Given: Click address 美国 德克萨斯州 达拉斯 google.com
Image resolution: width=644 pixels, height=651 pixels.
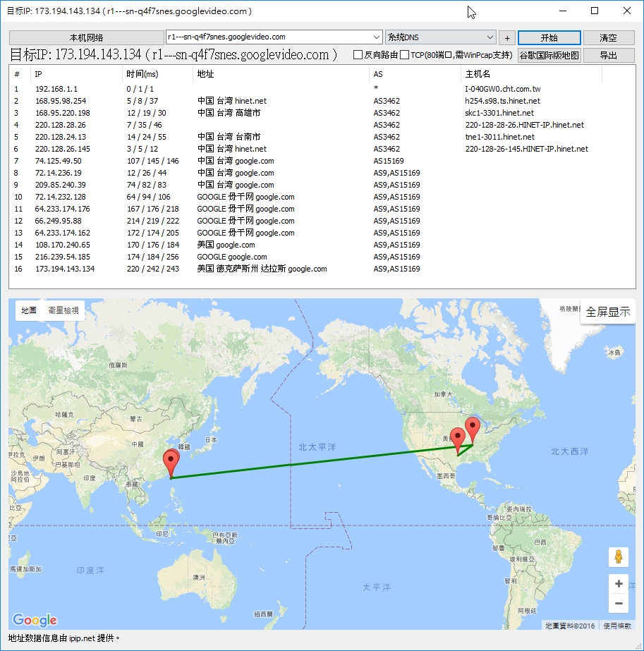Looking at the screenshot, I should pyautogui.click(x=262, y=269).
